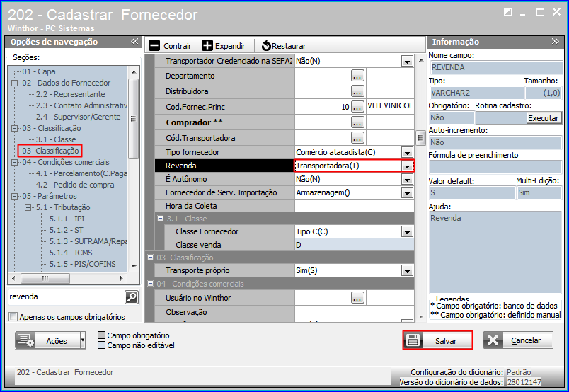Click the Hora da Coleta value field
The image size is (569, 392).
354,206
